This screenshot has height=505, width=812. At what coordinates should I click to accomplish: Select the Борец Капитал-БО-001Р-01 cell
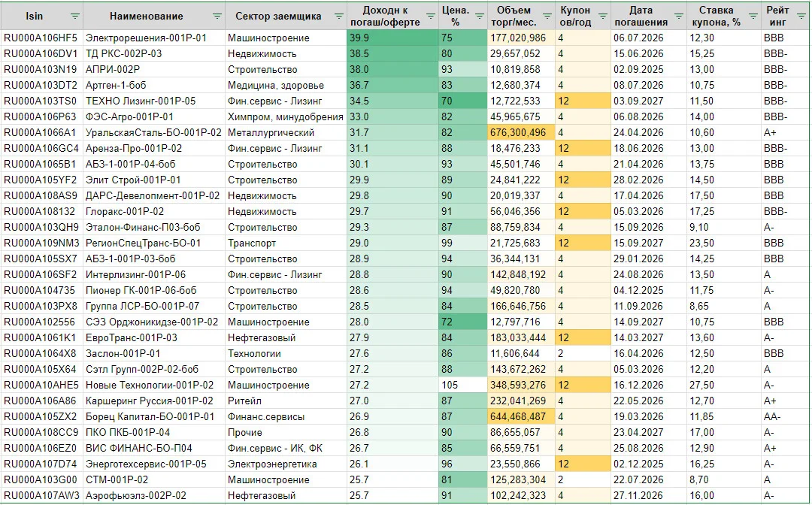point(154,416)
